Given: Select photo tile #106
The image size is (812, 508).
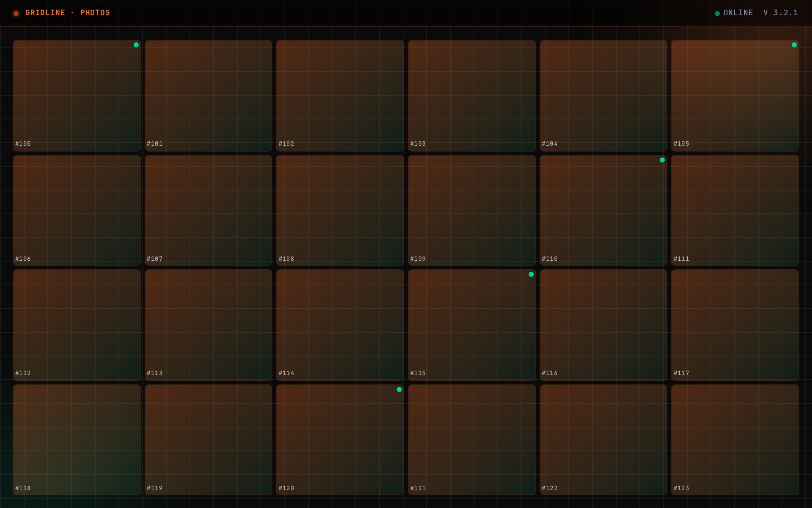Looking at the screenshot, I should pyautogui.click(x=77, y=210).
